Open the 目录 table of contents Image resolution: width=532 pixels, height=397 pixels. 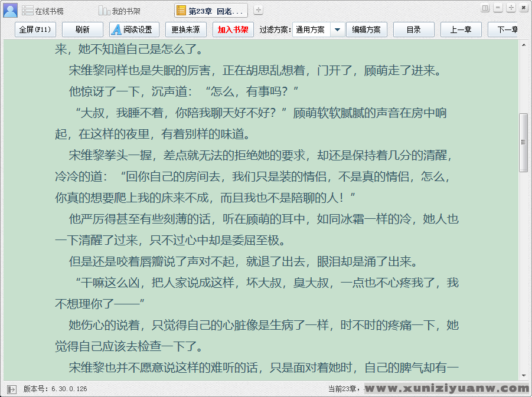[x=413, y=29]
